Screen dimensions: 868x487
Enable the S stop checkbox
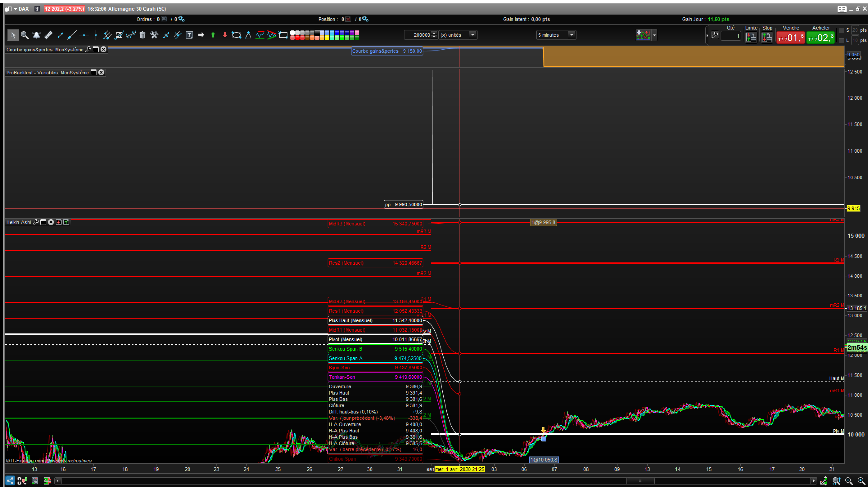coord(841,30)
